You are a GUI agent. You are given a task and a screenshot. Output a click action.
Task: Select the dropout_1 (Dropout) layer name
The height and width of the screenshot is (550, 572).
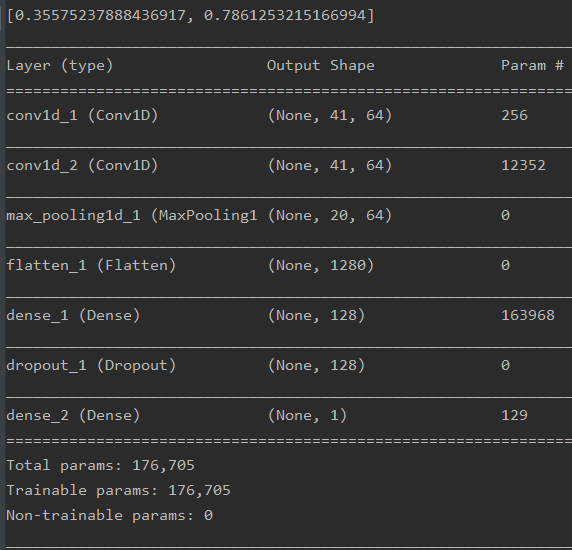(91, 365)
